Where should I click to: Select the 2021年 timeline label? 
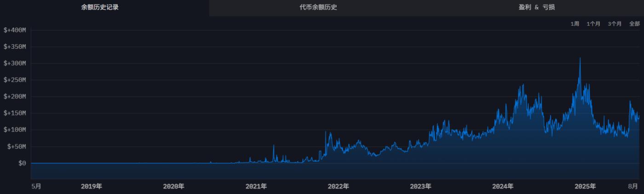(256, 186)
